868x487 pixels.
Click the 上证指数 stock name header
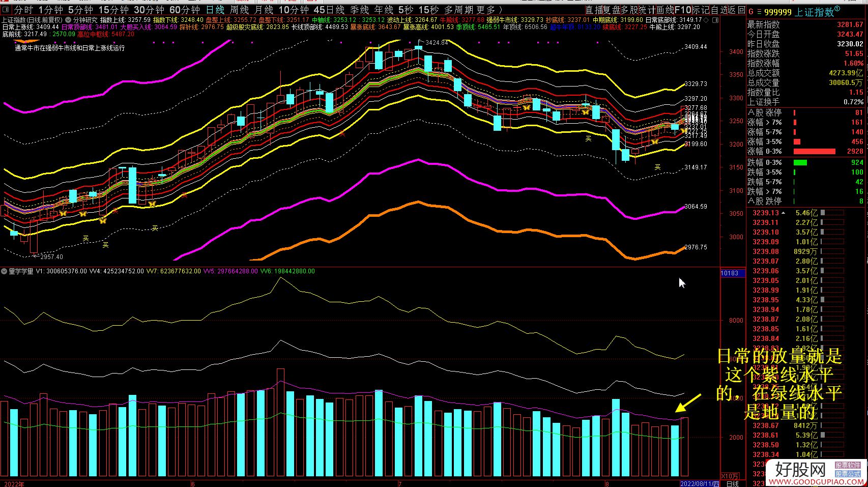click(815, 12)
